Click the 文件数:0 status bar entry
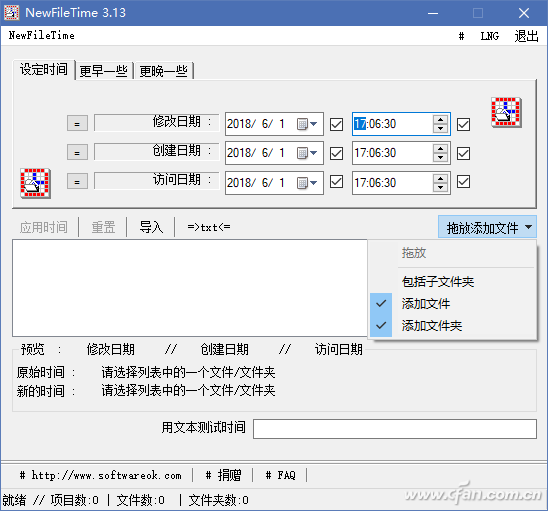The height and width of the screenshot is (511, 548). (140, 500)
